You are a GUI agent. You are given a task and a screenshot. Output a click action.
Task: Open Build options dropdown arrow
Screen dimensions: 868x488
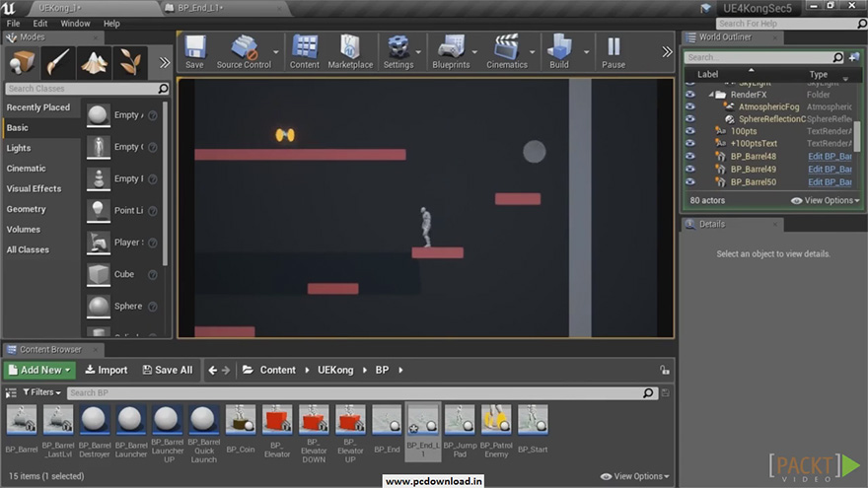click(x=586, y=52)
